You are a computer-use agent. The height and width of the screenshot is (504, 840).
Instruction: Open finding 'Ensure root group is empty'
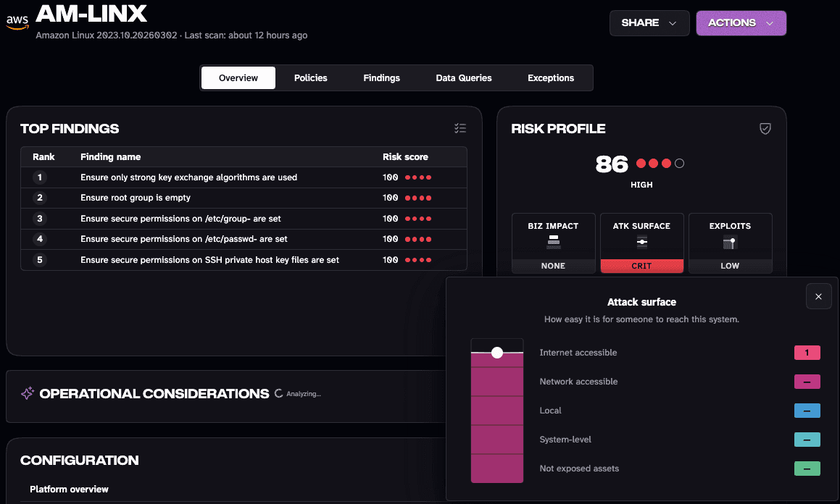click(136, 198)
